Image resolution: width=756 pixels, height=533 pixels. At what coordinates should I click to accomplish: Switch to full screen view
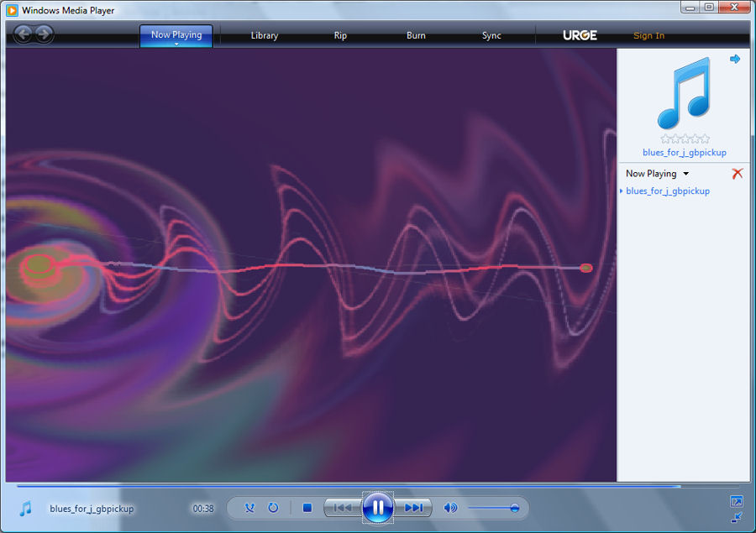(736, 501)
